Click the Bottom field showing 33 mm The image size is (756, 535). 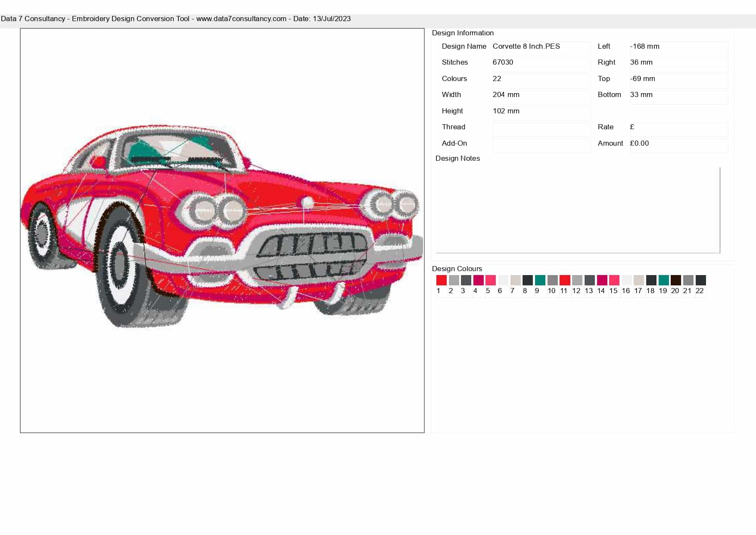point(679,97)
